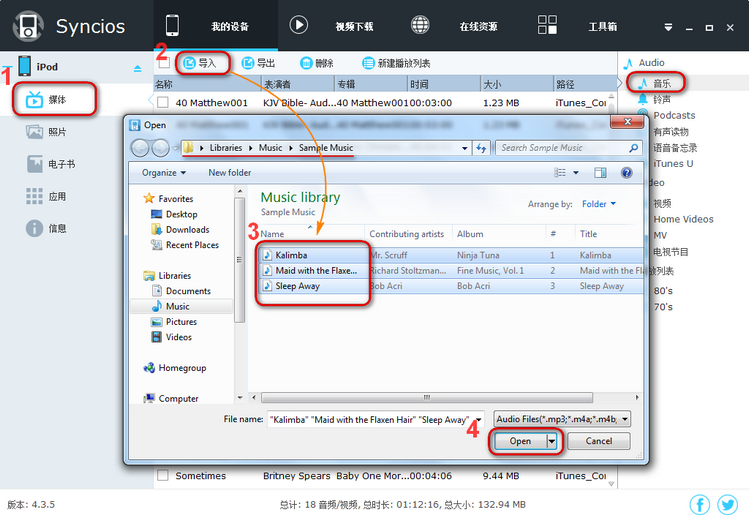Open the view options dropdown arrow

576,173
